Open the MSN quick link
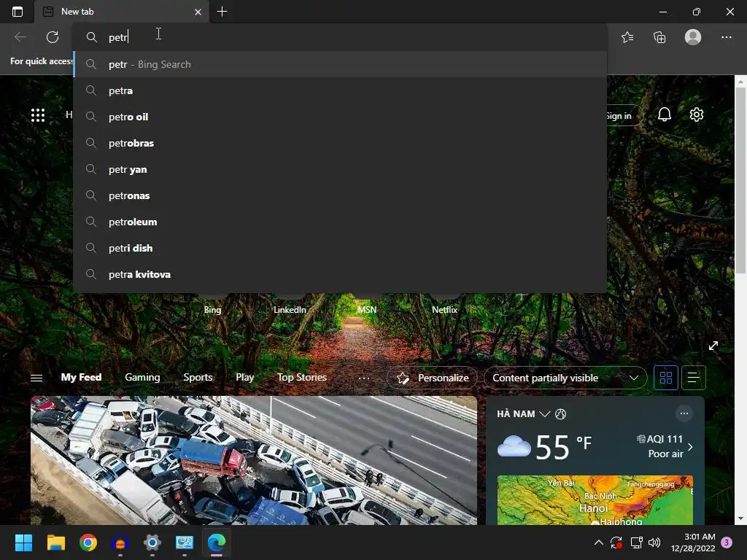Screen dimensions: 747x560 coord(367,309)
